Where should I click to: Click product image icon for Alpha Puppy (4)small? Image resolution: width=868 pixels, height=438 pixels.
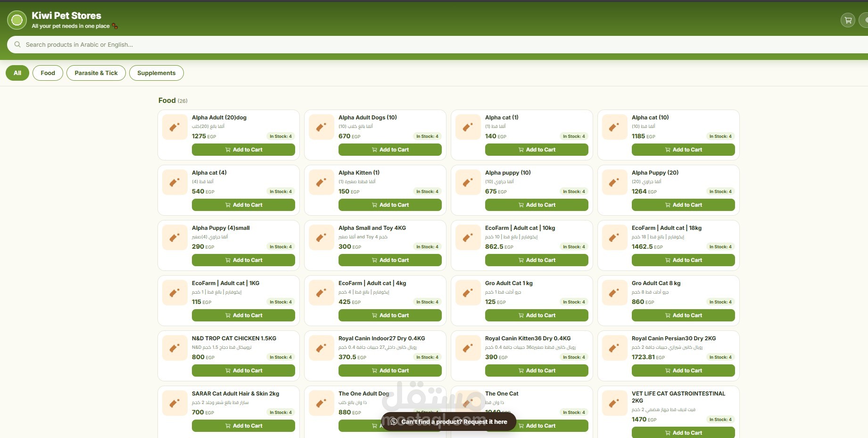(174, 237)
